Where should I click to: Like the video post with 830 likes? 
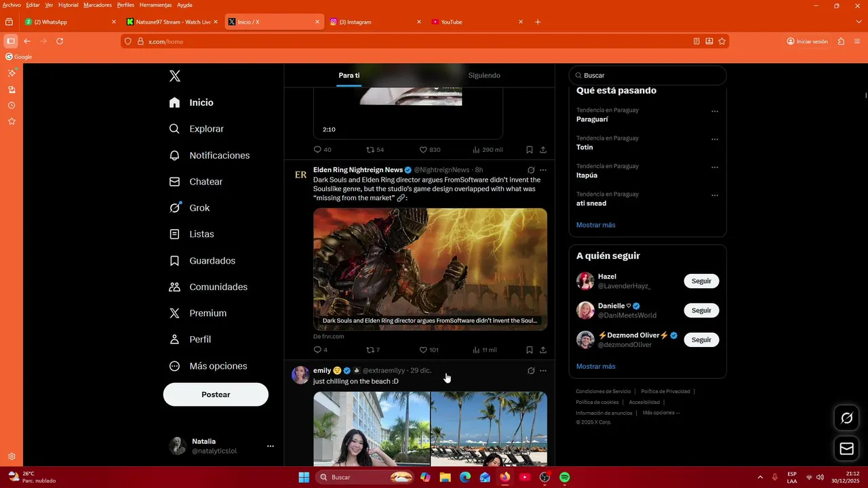(423, 150)
